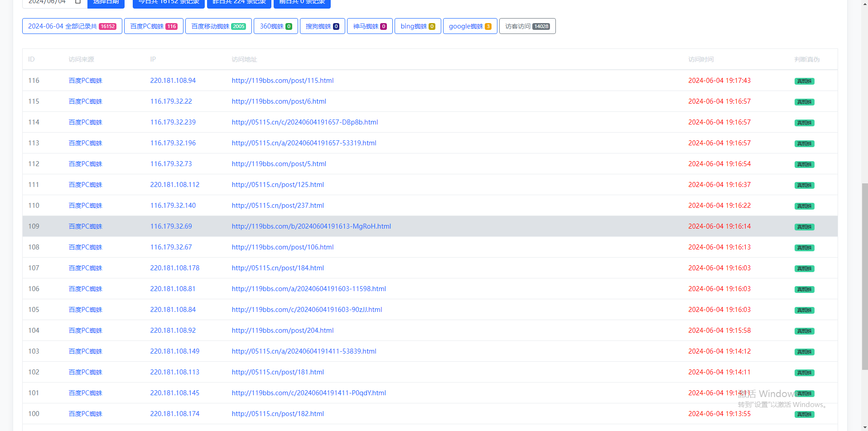Click IP address 116.179.32.67
The width and height of the screenshot is (868, 431).
tap(171, 247)
